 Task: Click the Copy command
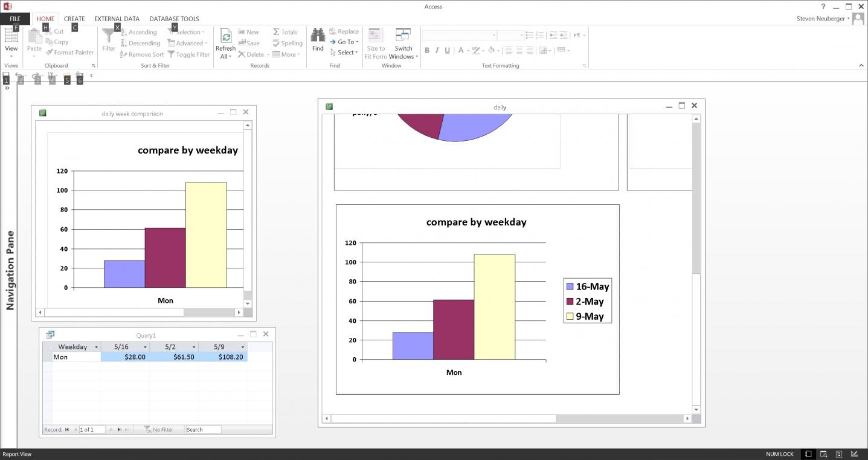point(57,42)
